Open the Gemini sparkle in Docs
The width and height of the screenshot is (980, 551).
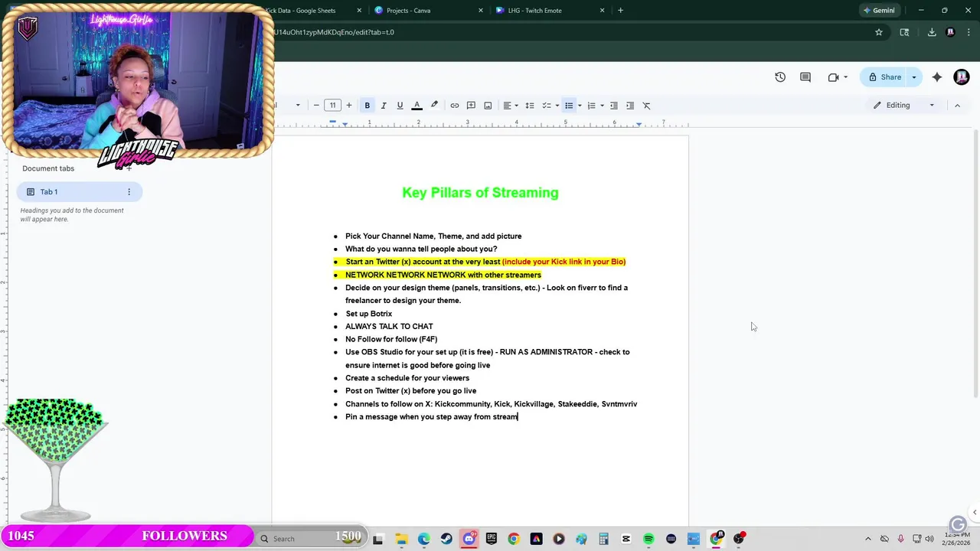(x=937, y=77)
